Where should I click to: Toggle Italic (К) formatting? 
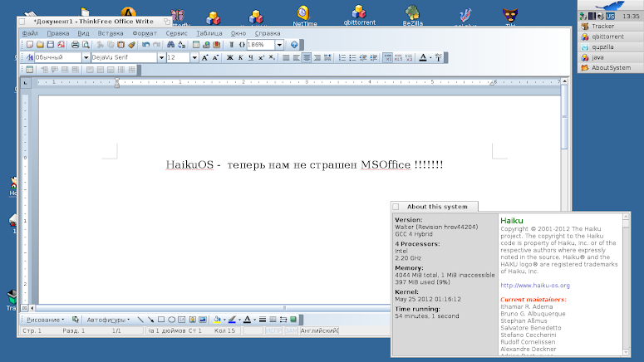pos(240,57)
